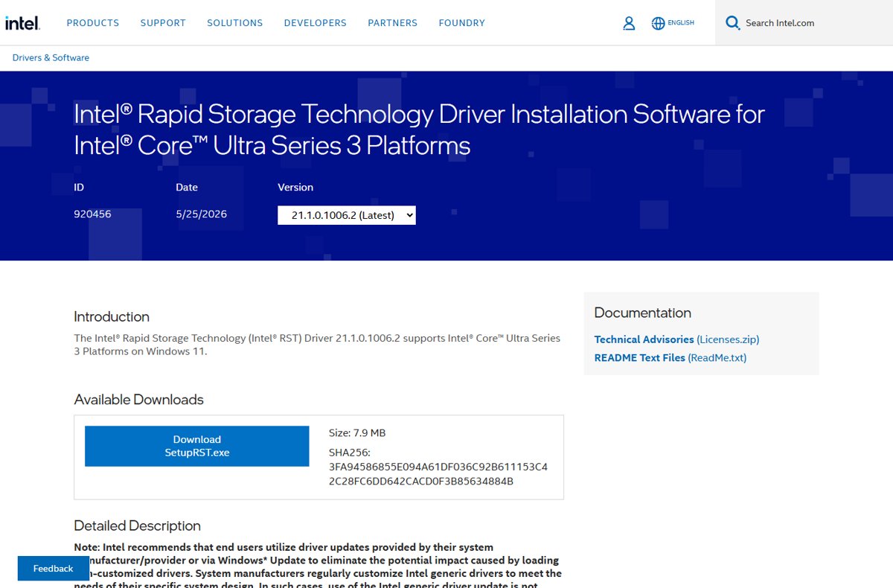This screenshot has height=588, width=893.
Task: Select the English language link
Action: tap(681, 23)
